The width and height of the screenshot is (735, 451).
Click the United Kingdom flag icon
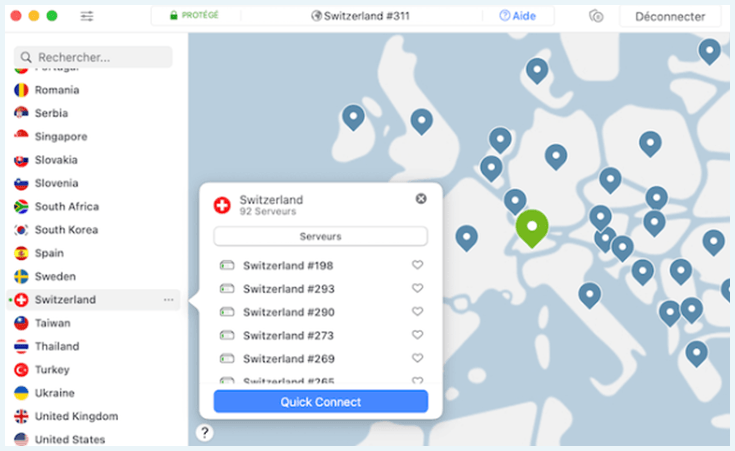[x=21, y=416]
